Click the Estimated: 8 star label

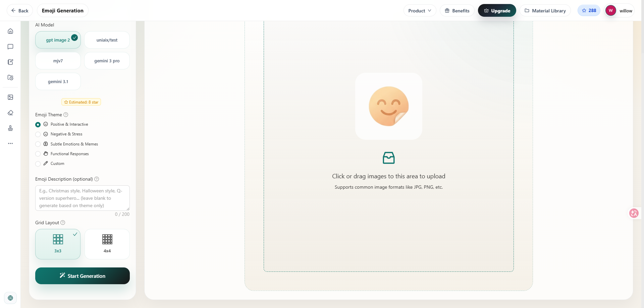(81, 102)
